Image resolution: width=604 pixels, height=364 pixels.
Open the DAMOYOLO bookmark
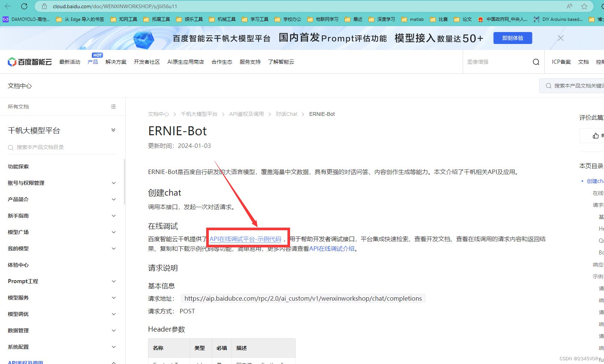point(26,19)
